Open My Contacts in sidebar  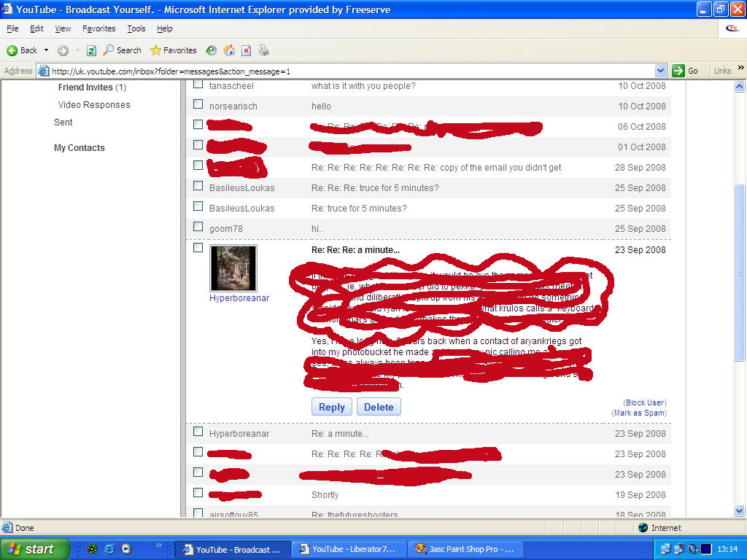click(79, 147)
